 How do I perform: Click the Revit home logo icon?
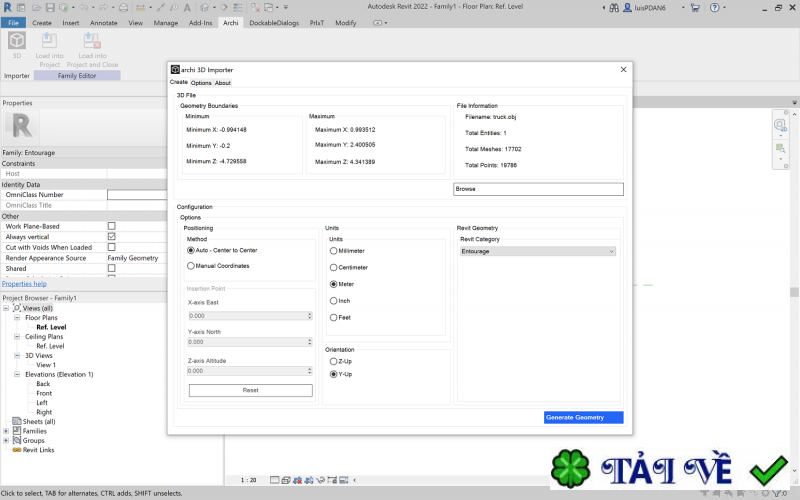[x=8, y=7]
